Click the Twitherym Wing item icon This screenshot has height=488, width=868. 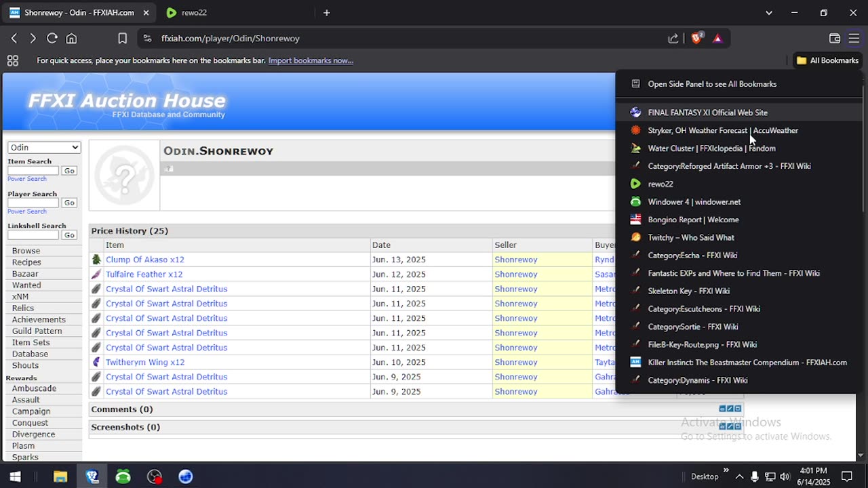[96, 363]
